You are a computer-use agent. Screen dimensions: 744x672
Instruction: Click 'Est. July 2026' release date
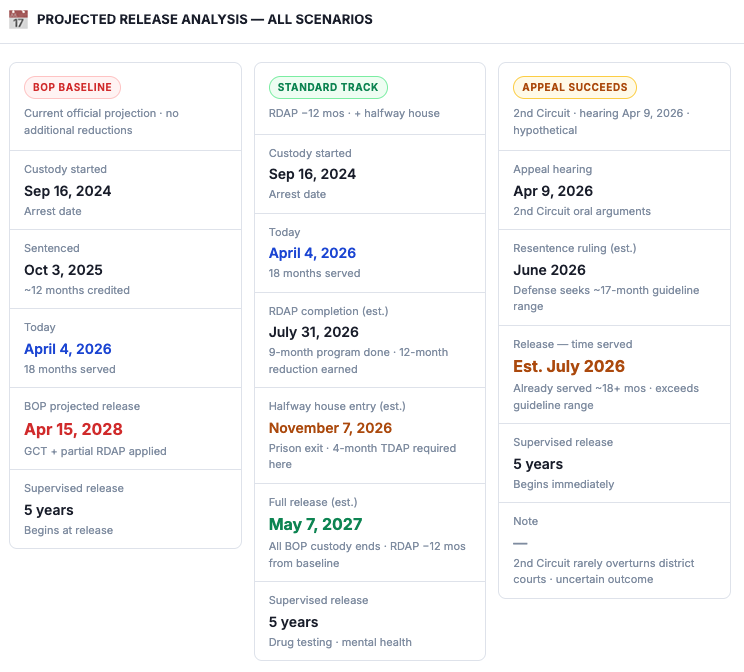tap(569, 366)
